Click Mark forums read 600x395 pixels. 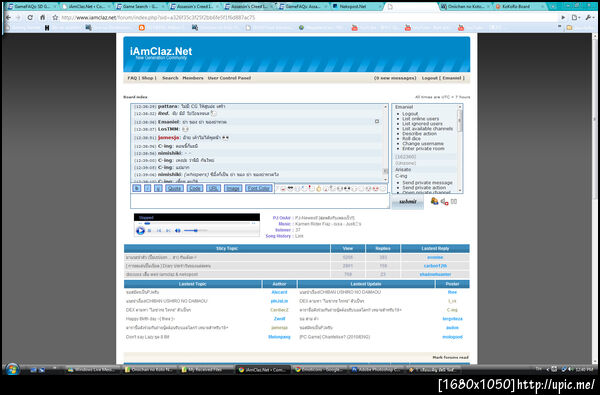click(450, 357)
